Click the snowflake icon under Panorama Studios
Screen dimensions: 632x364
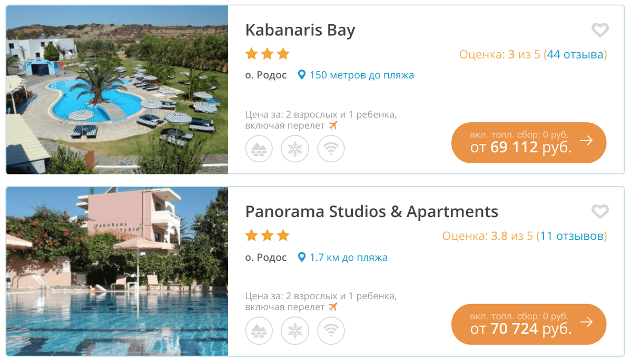(295, 331)
